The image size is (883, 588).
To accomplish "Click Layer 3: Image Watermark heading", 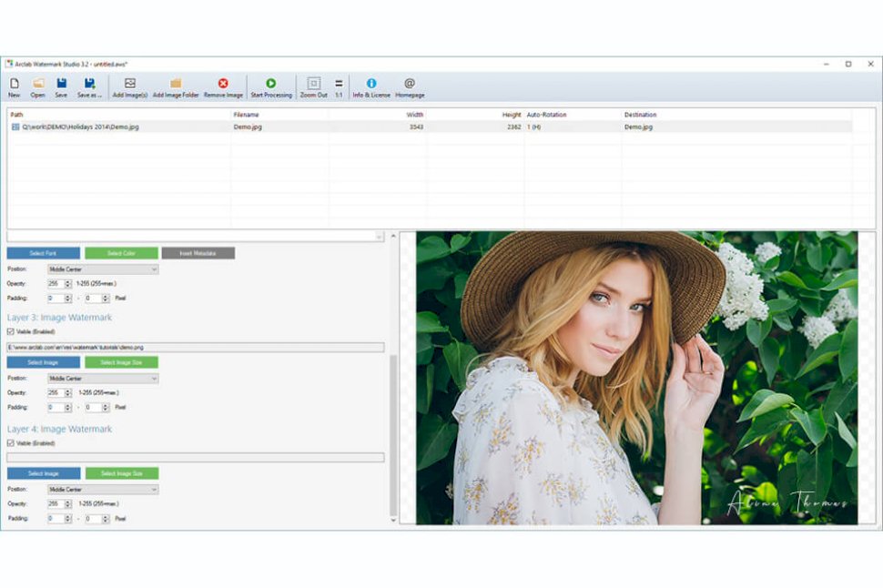I will (60, 318).
